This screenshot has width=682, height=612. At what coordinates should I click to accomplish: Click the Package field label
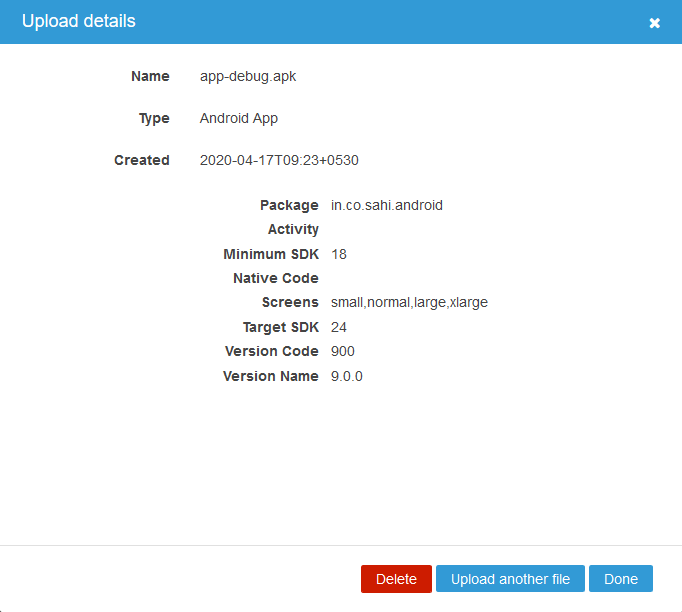(x=289, y=205)
